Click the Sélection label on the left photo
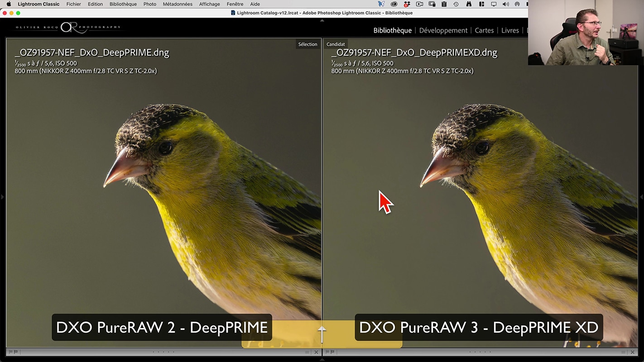 coord(308,44)
